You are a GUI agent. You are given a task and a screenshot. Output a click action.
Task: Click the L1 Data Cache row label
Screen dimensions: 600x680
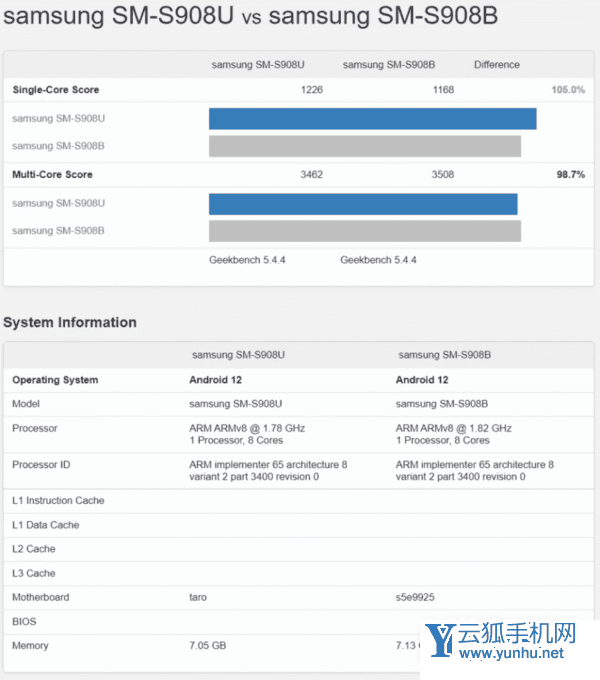[46, 525]
